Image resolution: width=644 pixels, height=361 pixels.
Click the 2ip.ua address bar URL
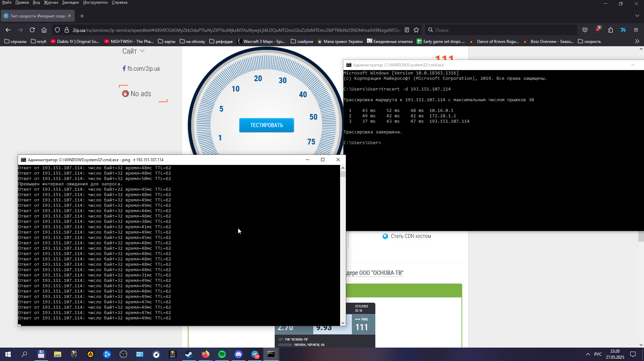click(x=236, y=30)
